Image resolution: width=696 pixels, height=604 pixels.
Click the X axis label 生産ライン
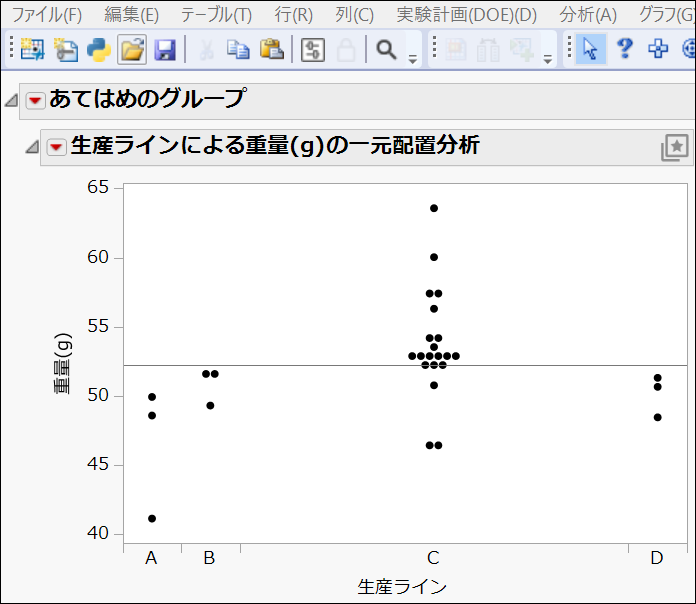[x=402, y=587]
